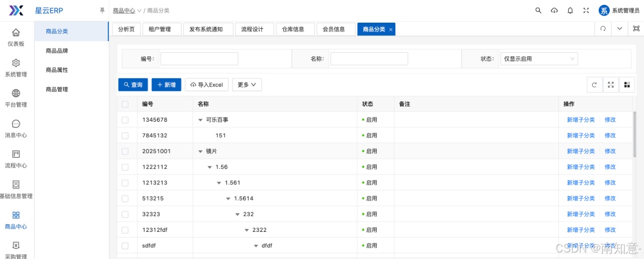Switch to the 仓库信息 tab
Screen dimensions: 644x259
coord(295,29)
